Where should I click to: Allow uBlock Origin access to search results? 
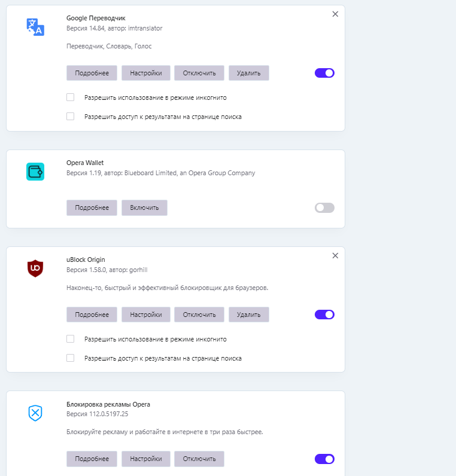point(70,358)
